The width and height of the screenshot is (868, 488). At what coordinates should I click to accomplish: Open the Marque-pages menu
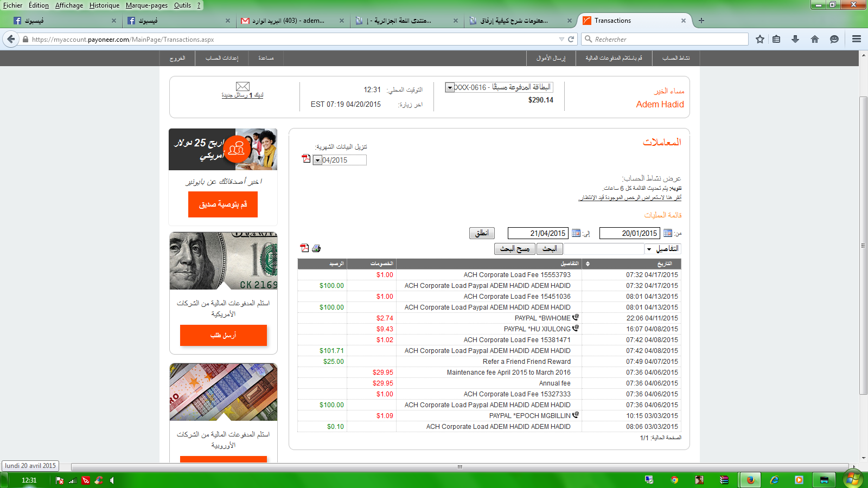(x=146, y=5)
